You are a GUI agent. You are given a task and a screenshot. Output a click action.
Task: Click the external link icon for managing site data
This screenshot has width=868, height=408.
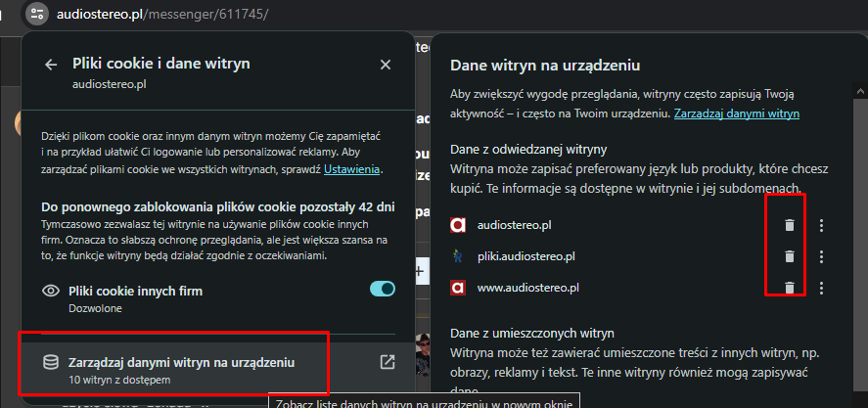(x=388, y=363)
